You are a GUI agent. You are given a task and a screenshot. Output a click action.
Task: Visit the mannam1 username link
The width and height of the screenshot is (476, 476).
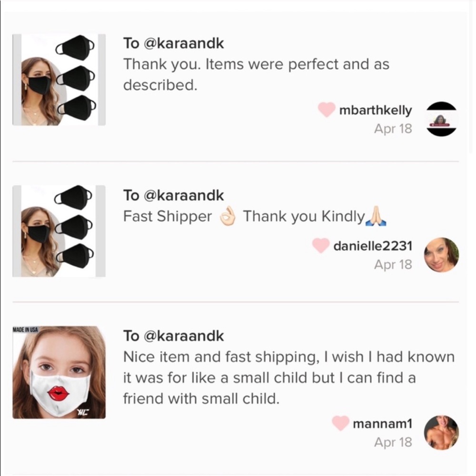(382, 423)
